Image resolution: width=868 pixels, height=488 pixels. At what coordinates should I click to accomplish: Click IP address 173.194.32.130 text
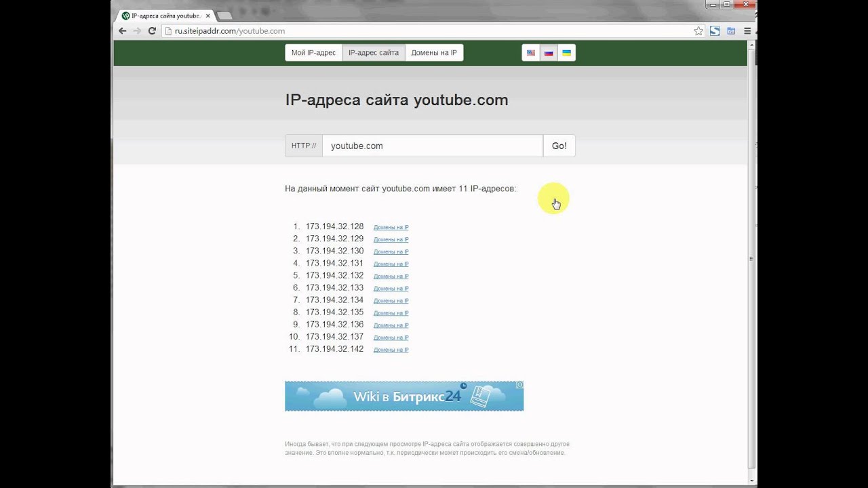tap(334, 251)
